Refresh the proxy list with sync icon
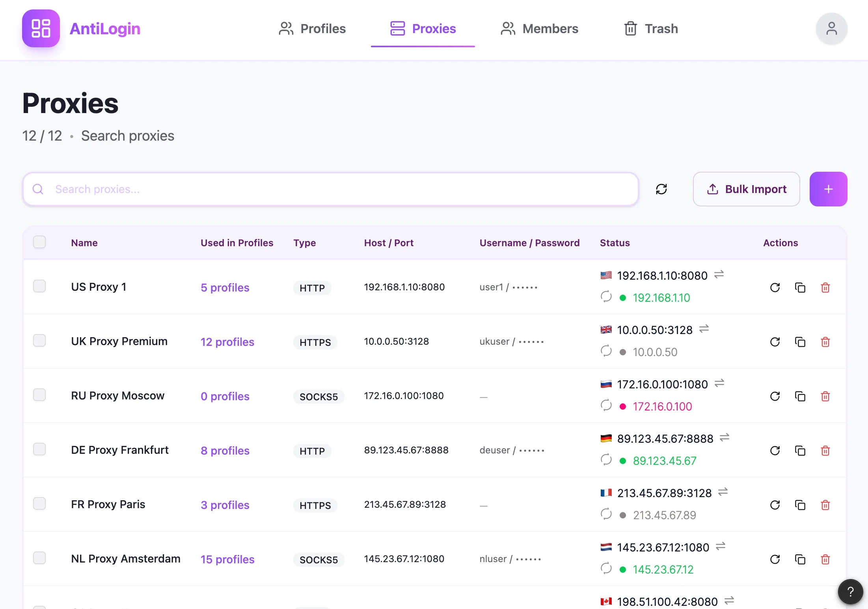 pos(661,189)
